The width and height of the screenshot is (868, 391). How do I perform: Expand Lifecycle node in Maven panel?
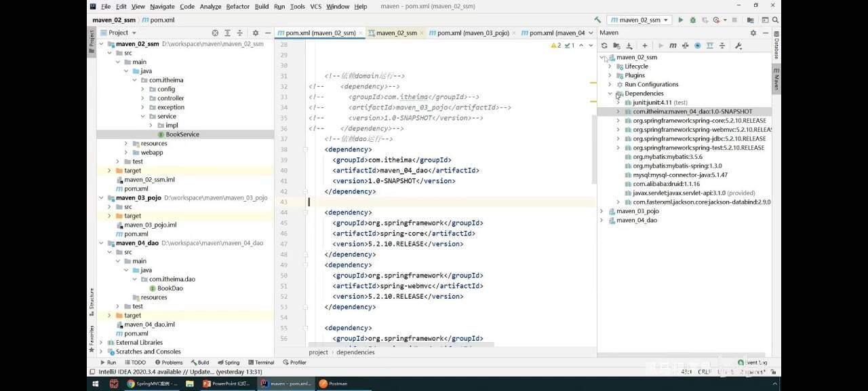[610, 67]
